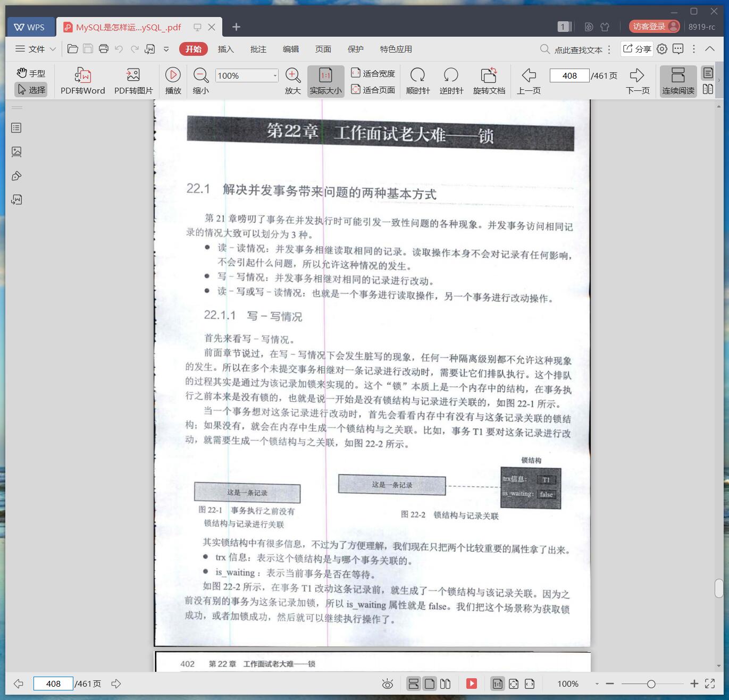Click PDF转图片 conversion button
This screenshot has width=729, height=700.
click(x=133, y=81)
